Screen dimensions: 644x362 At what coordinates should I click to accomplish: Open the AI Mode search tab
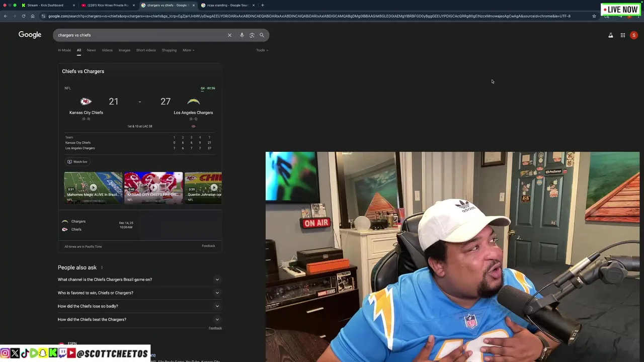[x=64, y=50]
